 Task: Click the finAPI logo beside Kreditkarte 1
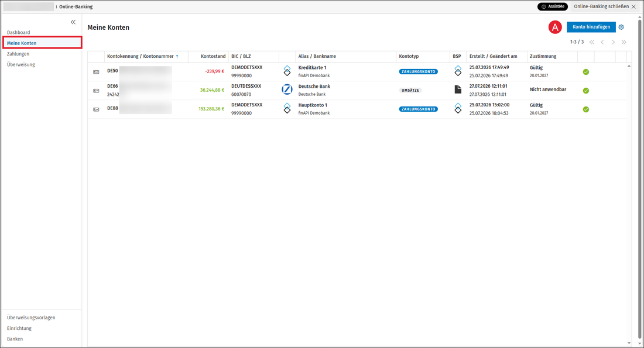tap(287, 71)
